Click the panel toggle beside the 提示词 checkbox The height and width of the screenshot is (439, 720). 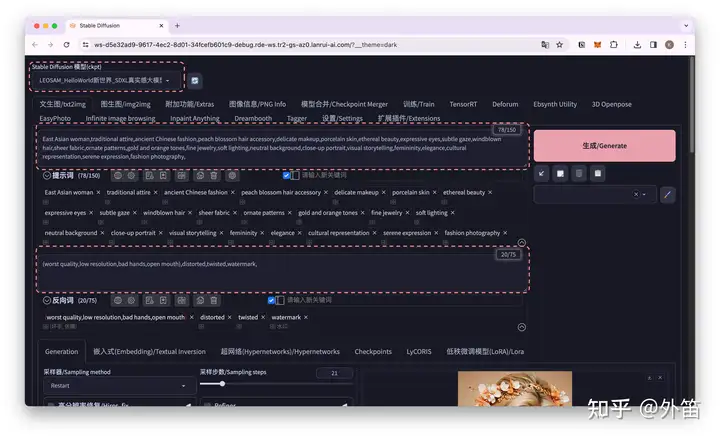295,175
